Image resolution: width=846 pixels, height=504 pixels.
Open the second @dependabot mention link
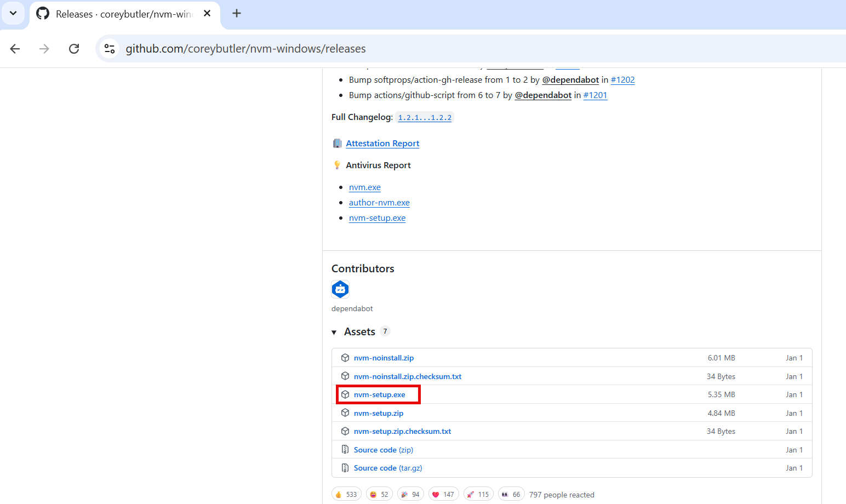coord(543,95)
